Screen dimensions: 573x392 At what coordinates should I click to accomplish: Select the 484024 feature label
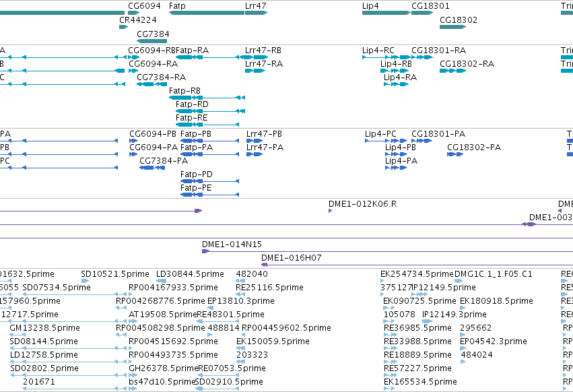477,355
